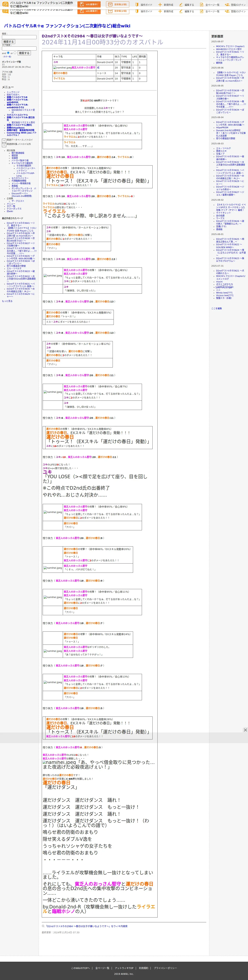248x980 pixels.
Task: Open 直轄バトルロイヤル(無印) in the menu
Action: coord(20,125)
